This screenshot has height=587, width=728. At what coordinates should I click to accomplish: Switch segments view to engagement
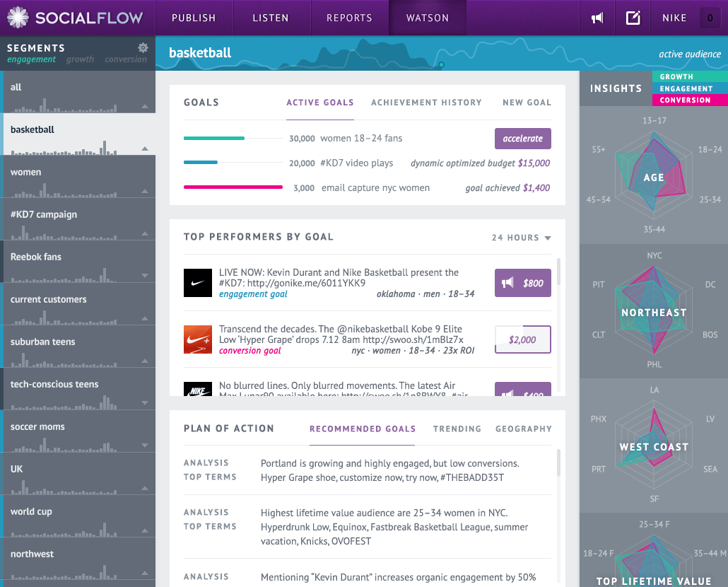click(x=31, y=59)
